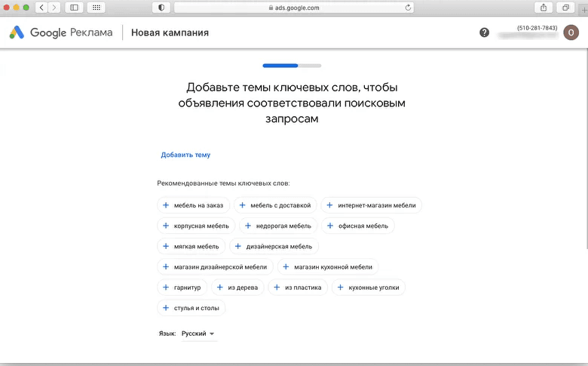Click plus icon beside корпусная мебель
The width and height of the screenshot is (588, 366).
tap(166, 226)
